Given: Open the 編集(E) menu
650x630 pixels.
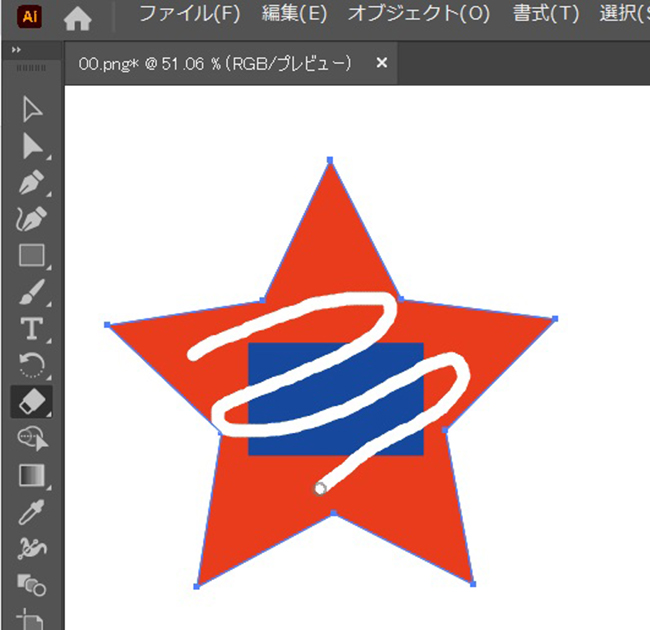Looking at the screenshot, I should click(294, 14).
